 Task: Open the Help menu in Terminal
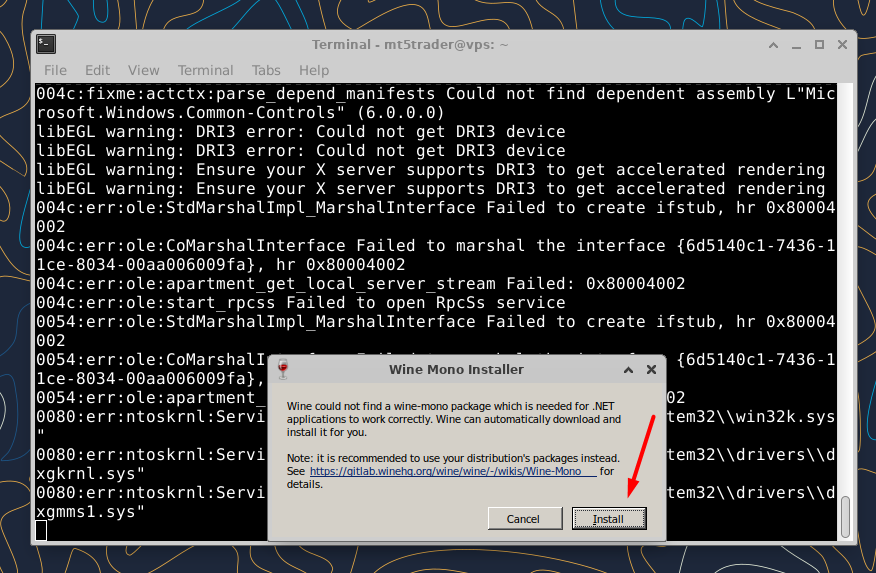click(314, 70)
